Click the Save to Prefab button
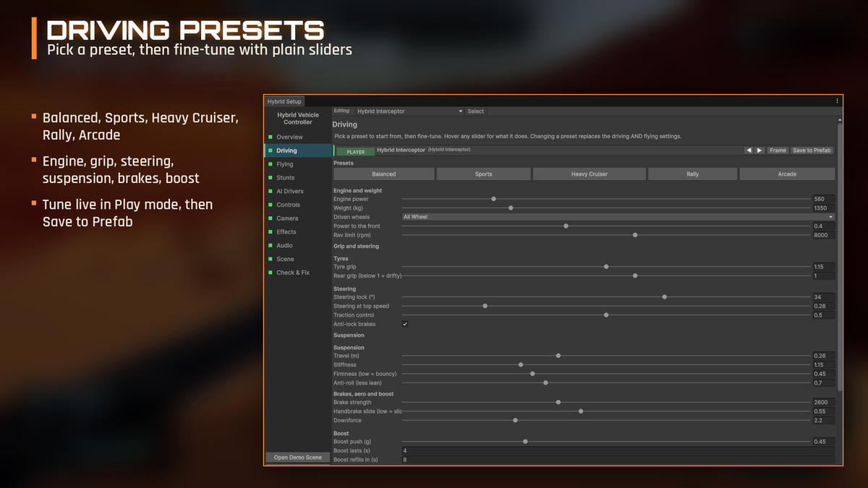This screenshot has width=868, height=488. click(812, 150)
